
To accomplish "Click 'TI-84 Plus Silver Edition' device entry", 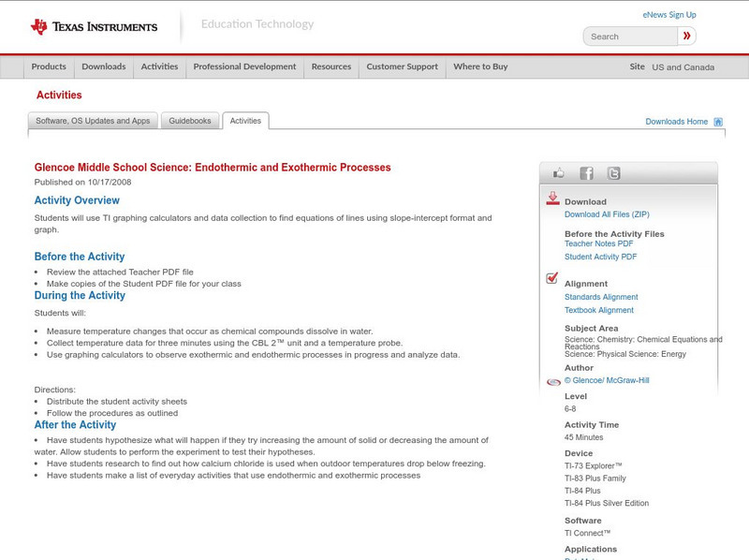I will pyautogui.click(x=607, y=503).
